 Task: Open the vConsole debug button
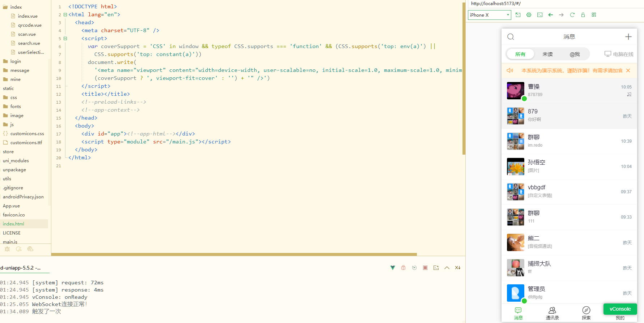(620, 309)
